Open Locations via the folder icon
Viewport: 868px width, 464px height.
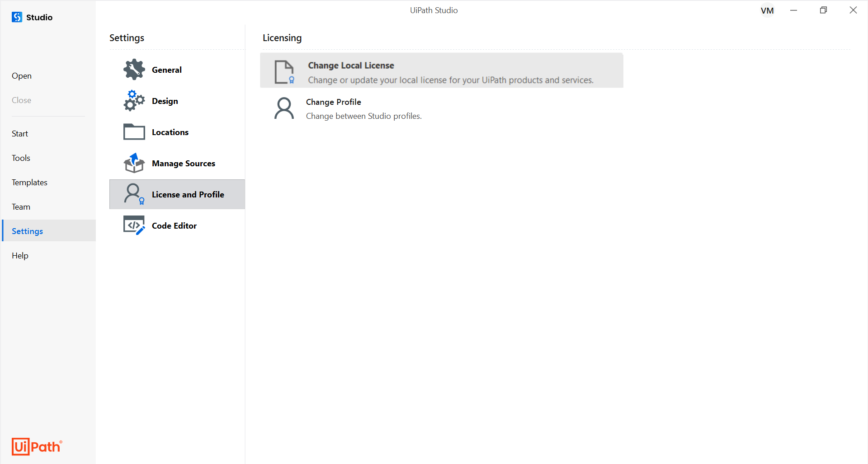tap(134, 131)
